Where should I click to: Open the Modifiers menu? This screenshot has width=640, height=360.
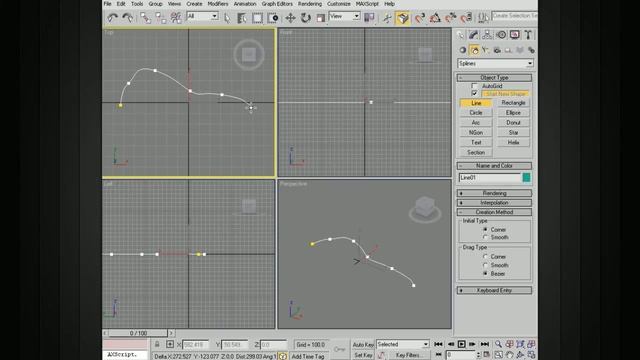[x=218, y=4]
